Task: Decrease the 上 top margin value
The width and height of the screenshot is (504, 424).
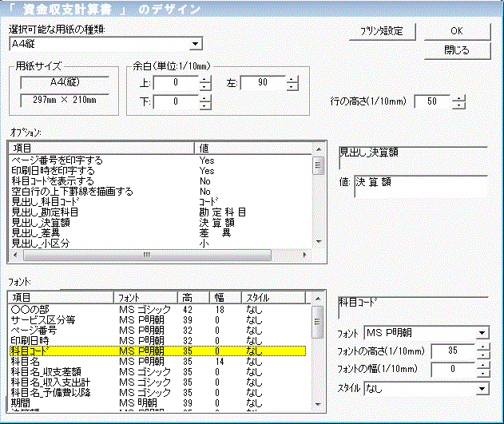Action: pos(204,87)
